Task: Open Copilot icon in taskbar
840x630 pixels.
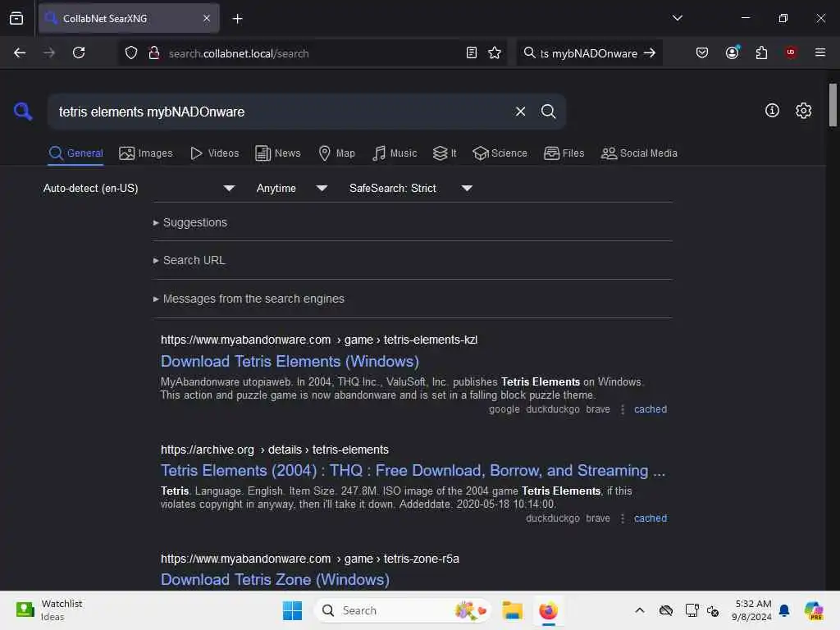Action: tap(813, 610)
